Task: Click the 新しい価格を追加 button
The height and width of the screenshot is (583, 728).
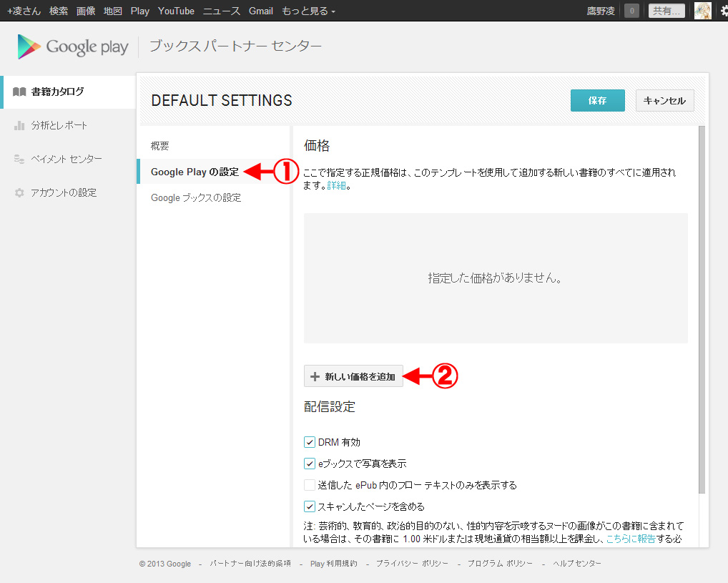Action: (353, 376)
